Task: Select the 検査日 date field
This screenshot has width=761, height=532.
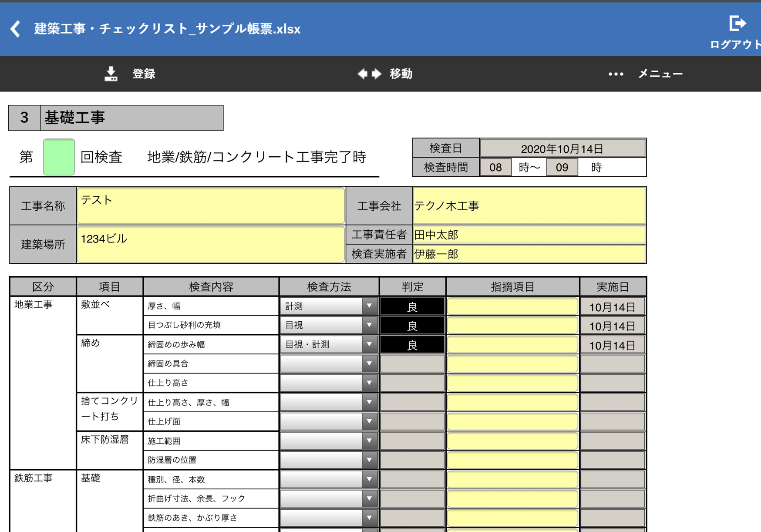Action: tap(562, 148)
